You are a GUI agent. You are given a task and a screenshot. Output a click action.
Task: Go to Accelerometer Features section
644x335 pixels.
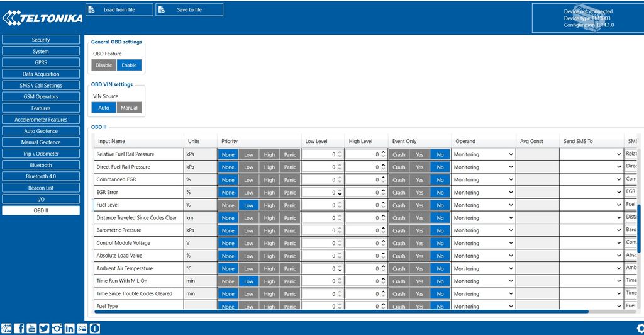pos(41,120)
